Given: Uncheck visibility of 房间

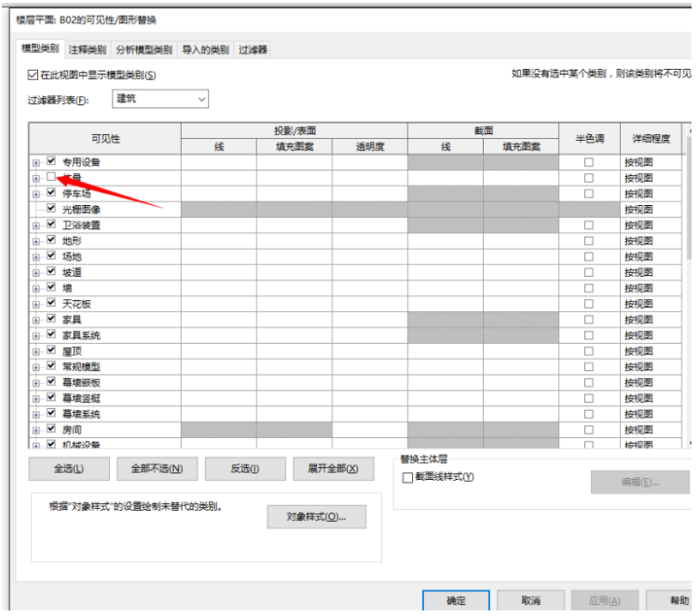Looking at the screenshot, I should pyautogui.click(x=51, y=430).
